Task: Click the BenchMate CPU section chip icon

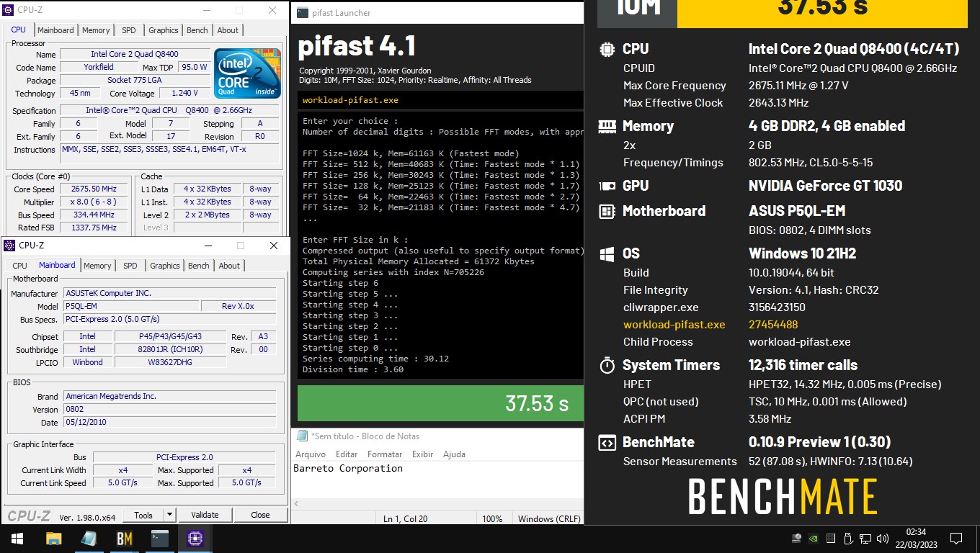Action: click(607, 49)
